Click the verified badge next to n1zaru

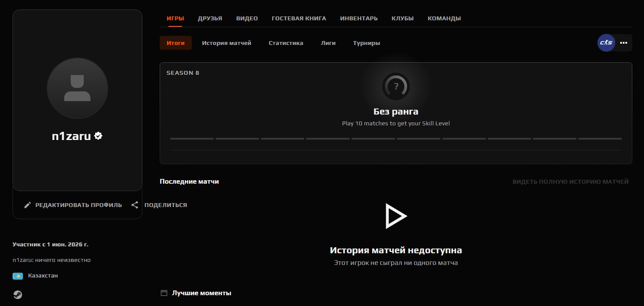pos(99,136)
